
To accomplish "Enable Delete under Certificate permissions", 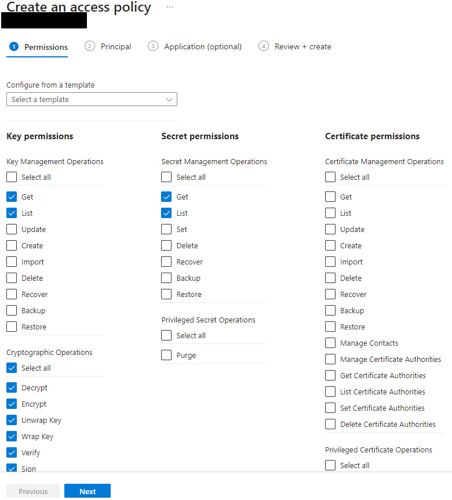I will pos(330,278).
